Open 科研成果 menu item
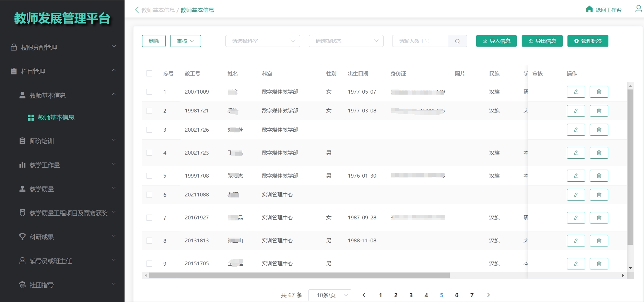 pos(62,237)
